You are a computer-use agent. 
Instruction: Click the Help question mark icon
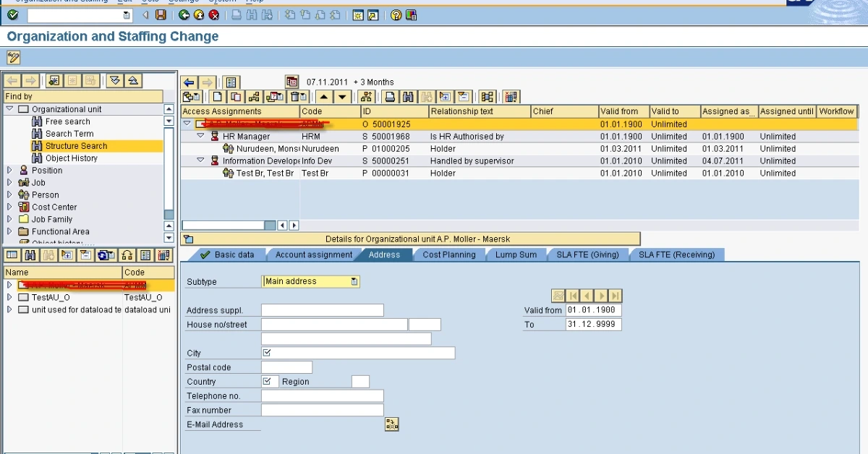(x=396, y=14)
